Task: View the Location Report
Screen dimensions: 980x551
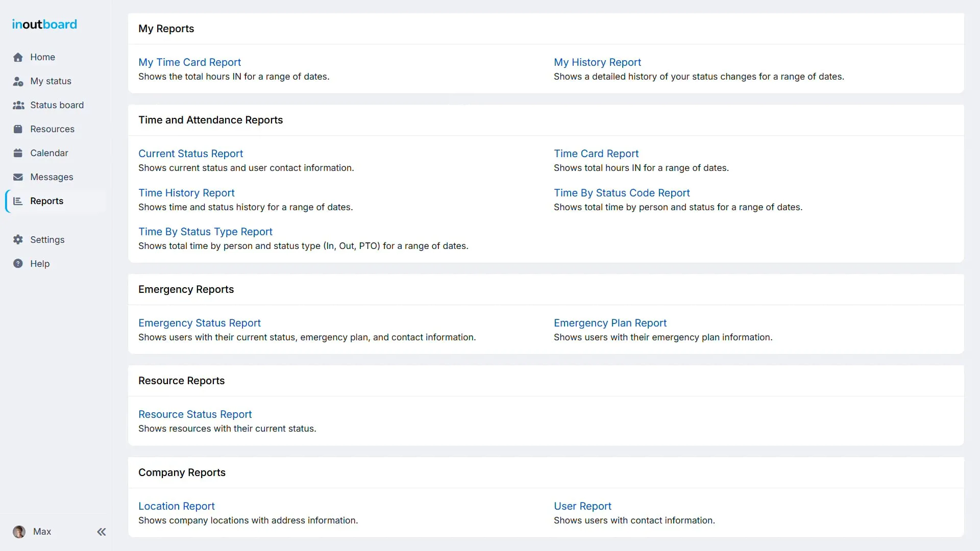Action: click(x=177, y=506)
